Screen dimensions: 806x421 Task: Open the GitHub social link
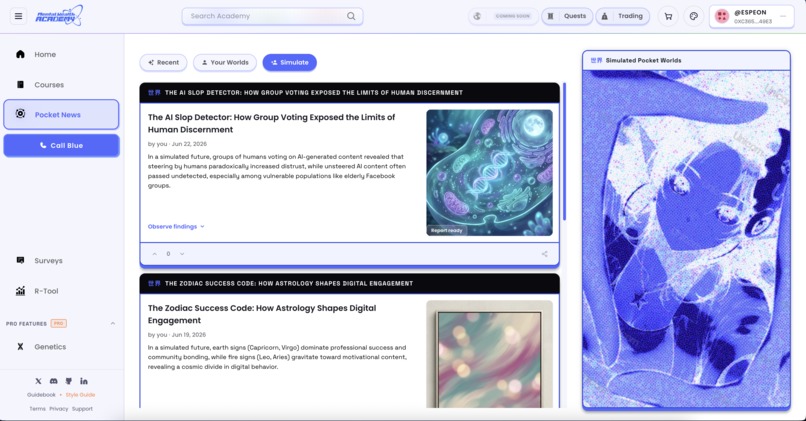tap(68, 381)
